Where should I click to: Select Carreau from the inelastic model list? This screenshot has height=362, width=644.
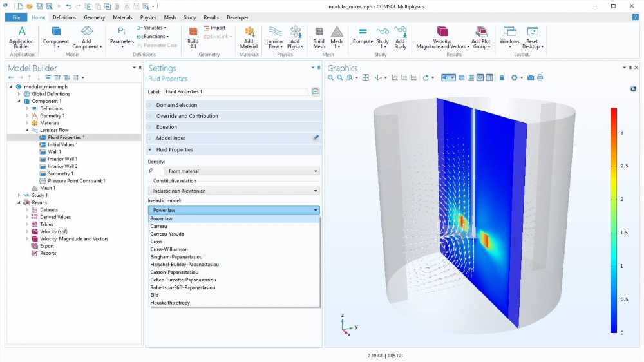point(234,226)
